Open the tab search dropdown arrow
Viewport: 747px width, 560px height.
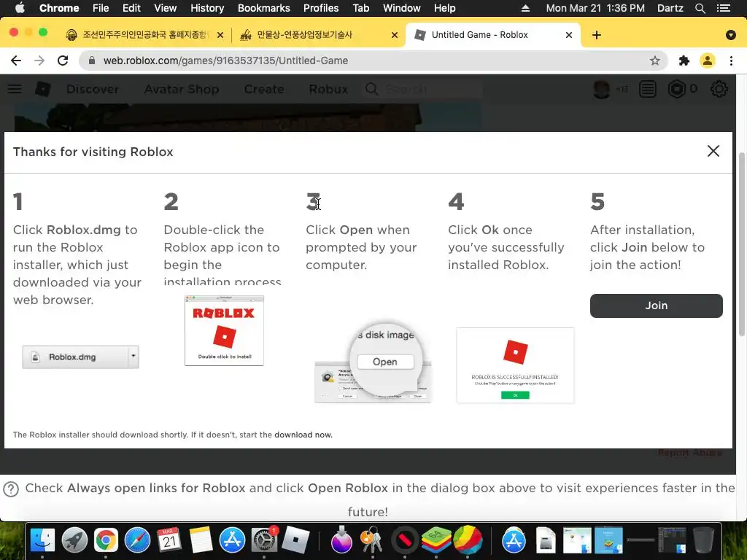[731, 35]
